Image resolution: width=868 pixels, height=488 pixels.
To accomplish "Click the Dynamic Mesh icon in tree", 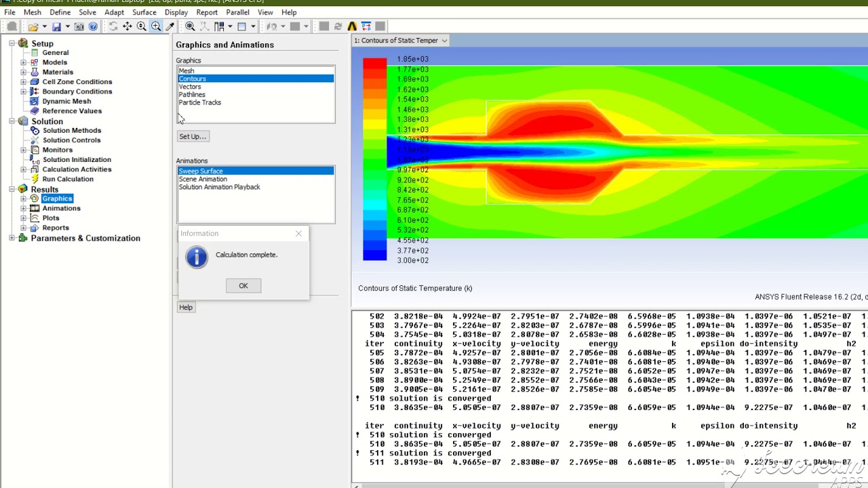I will point(34,101).
